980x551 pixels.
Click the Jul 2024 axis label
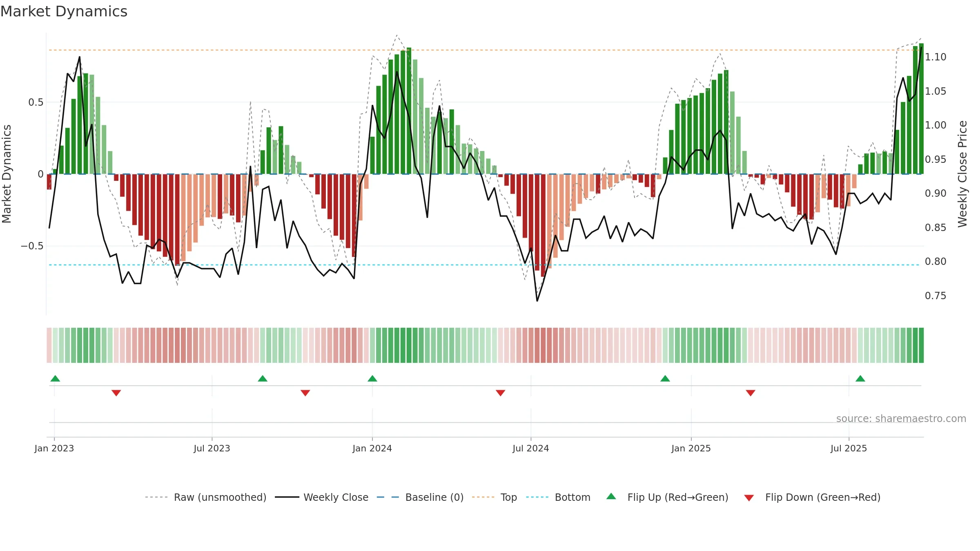click(x=531, y=448)
